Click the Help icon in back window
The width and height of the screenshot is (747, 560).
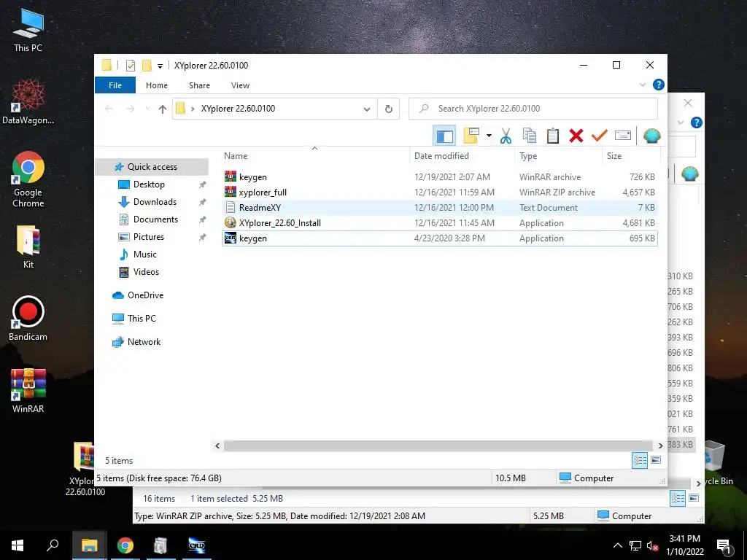pyautogui.click(x=696, y=122)
